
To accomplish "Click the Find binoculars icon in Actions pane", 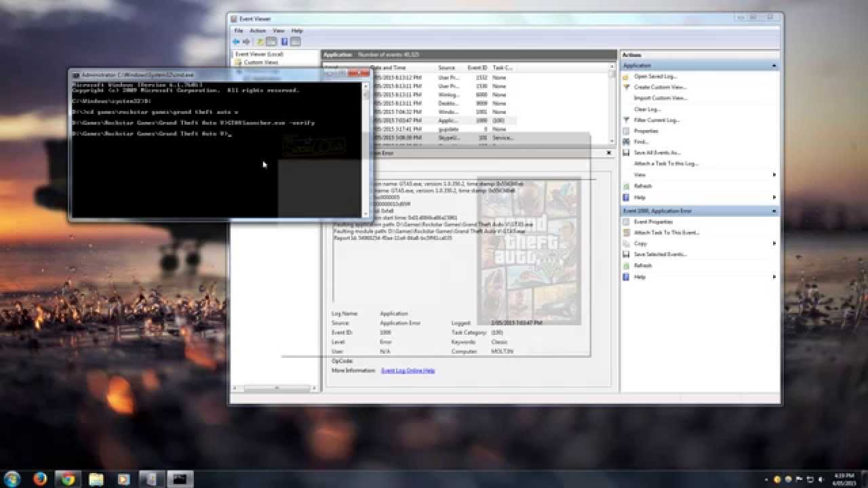I will (626, 142).
